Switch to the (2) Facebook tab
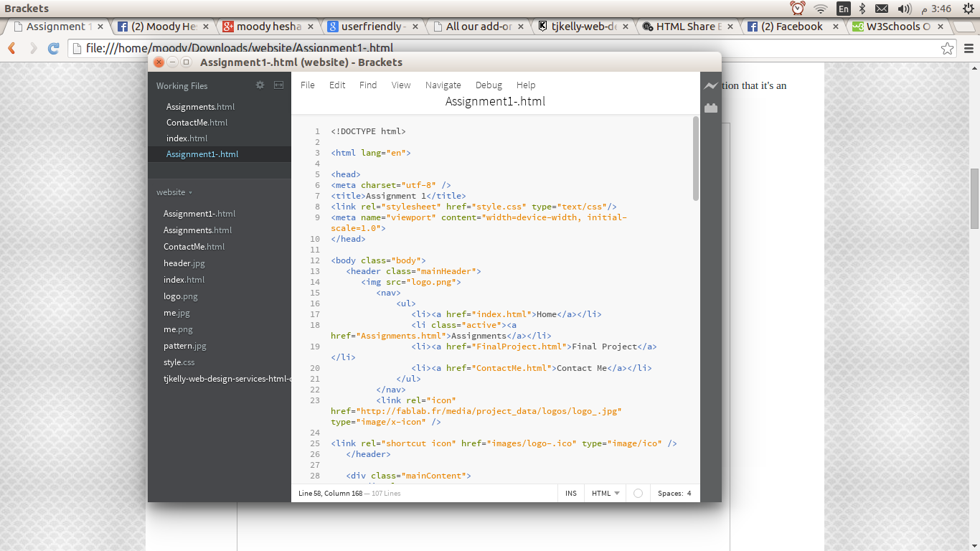 (793, 27)
